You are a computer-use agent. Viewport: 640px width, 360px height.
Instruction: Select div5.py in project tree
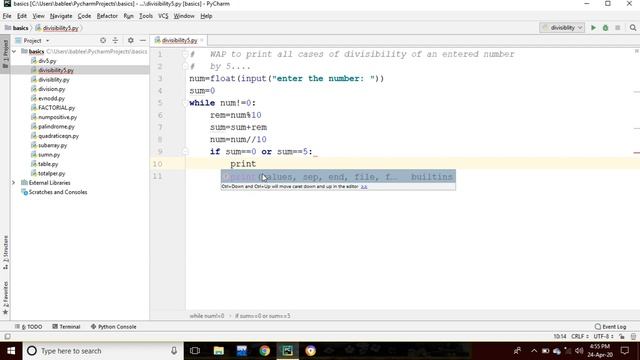tap(47, 61)
